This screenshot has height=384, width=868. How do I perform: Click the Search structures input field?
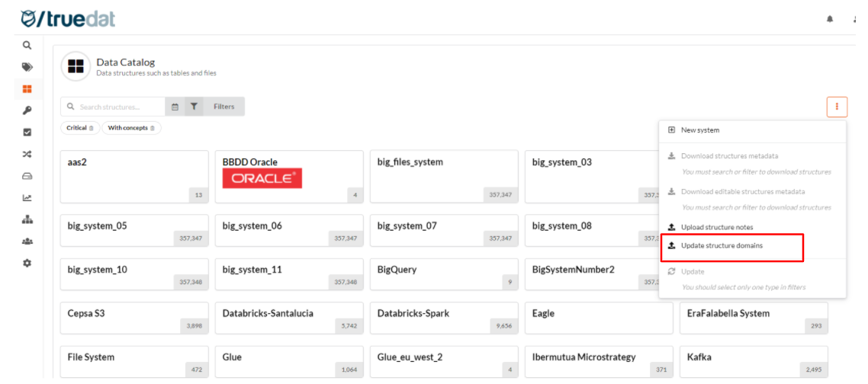click(118, 107)
